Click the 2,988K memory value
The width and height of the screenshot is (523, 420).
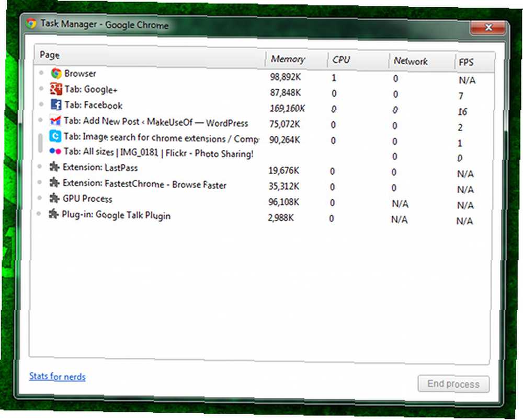point(281,218)
